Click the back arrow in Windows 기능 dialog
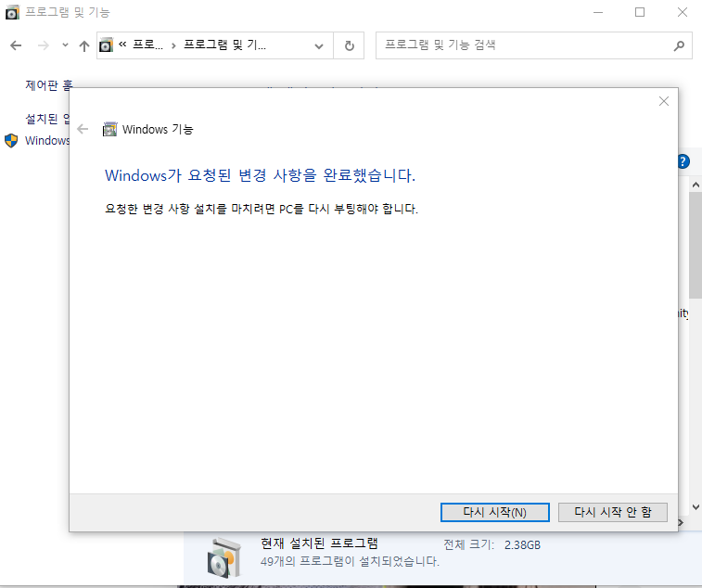Screen dimensions: 702x588 [x=83, y=130]
